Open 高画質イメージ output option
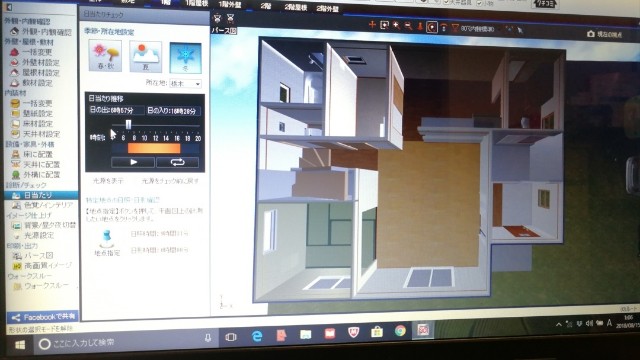Image resolution: width=640 pixels, height=360 pixels. pos(42,266)
